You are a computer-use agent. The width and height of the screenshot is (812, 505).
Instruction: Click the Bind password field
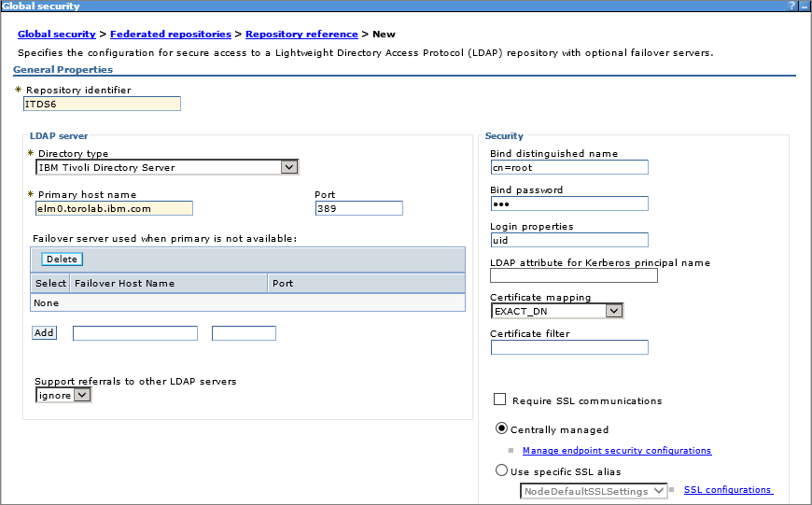568,203
